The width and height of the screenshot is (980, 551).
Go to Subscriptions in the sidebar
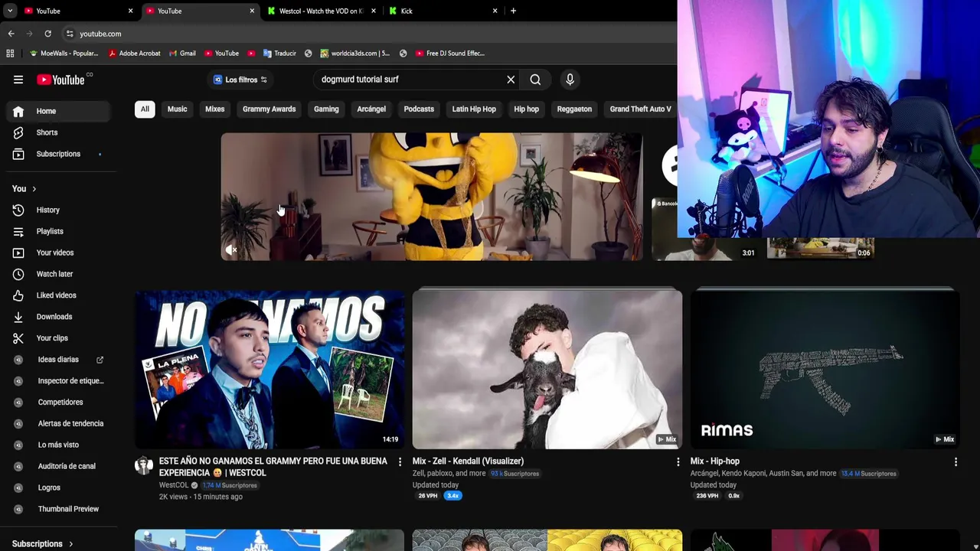(x=58, y=154)
